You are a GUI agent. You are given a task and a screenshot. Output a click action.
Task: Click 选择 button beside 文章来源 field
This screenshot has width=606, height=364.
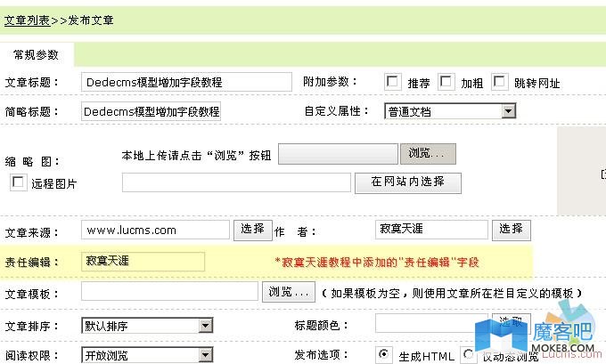click(x=253, y=230)
